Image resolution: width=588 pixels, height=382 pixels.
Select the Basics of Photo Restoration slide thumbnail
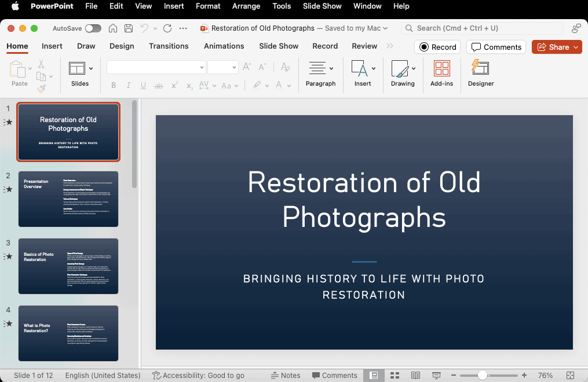[68, 266]
